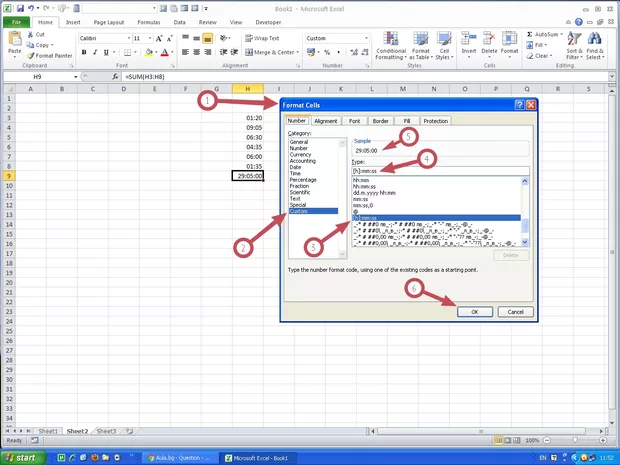Select the Format Painter tool
The height and width of the screenshot is (465, 620).
[x=48, y=56]
